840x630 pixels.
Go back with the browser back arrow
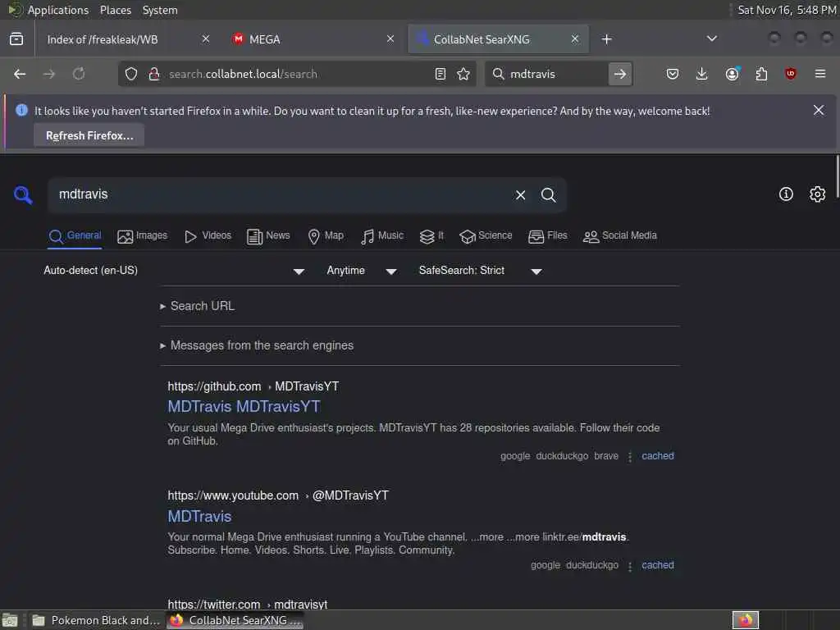click(20, 74)
